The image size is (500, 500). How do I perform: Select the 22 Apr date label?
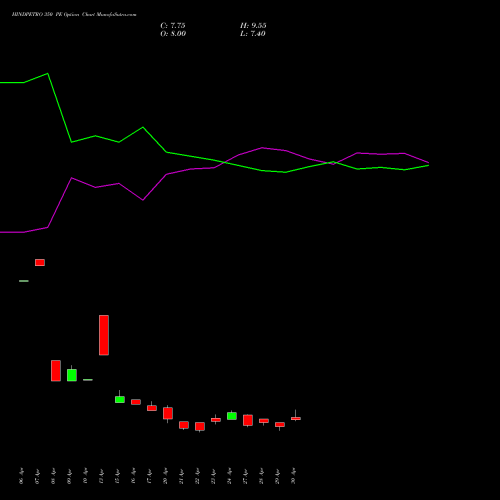pos(198,476)
